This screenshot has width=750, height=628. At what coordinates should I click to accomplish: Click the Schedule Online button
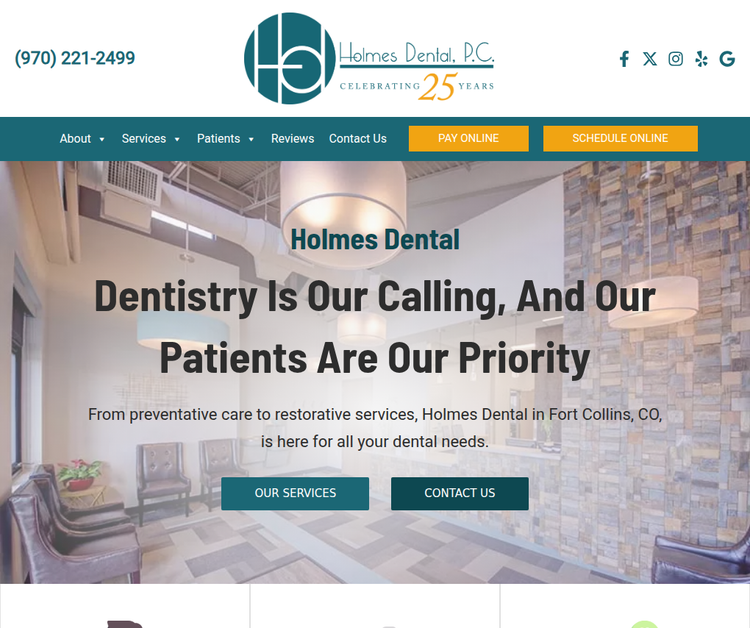620,139
